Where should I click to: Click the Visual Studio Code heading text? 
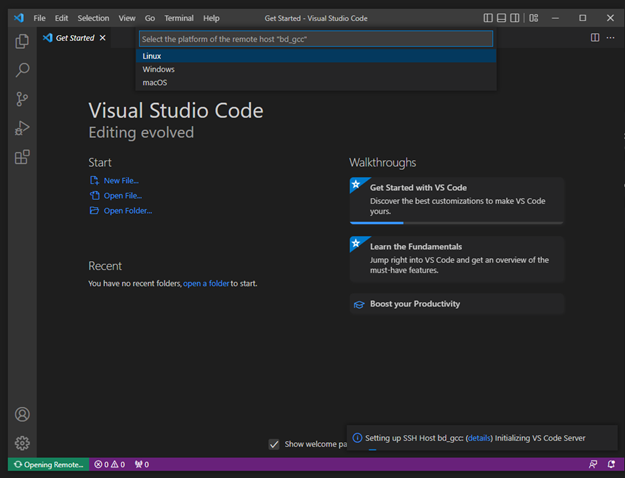tap(176, 110)
